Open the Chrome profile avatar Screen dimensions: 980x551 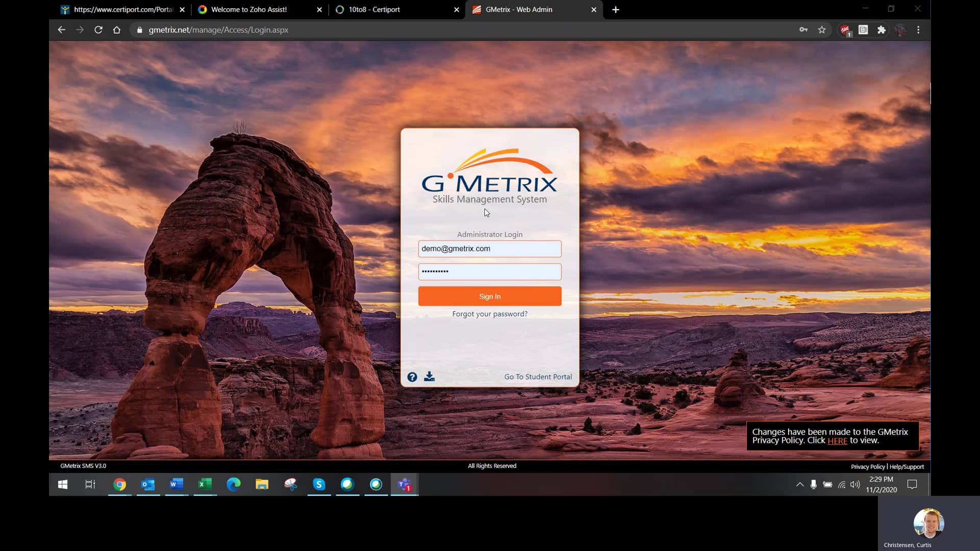[x=900, y=30]
